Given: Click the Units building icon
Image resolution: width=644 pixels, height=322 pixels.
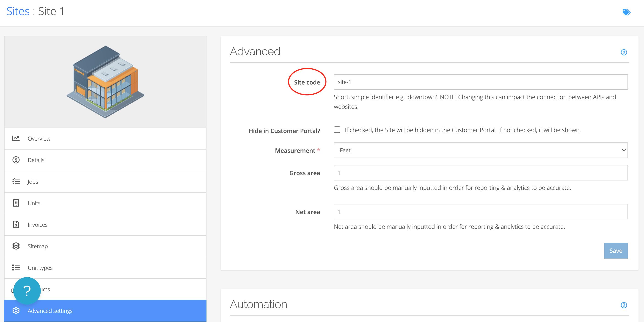Looking at the screenshot, I should [16, 203].
